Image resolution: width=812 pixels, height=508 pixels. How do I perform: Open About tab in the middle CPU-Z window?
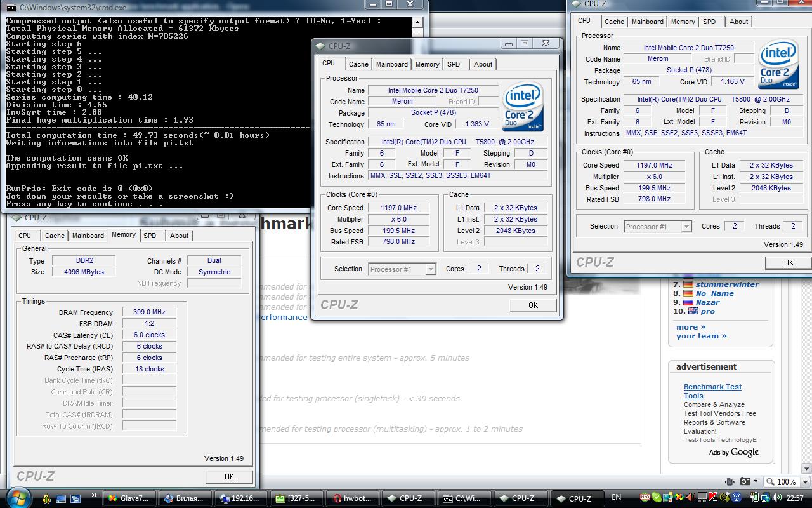483,64
